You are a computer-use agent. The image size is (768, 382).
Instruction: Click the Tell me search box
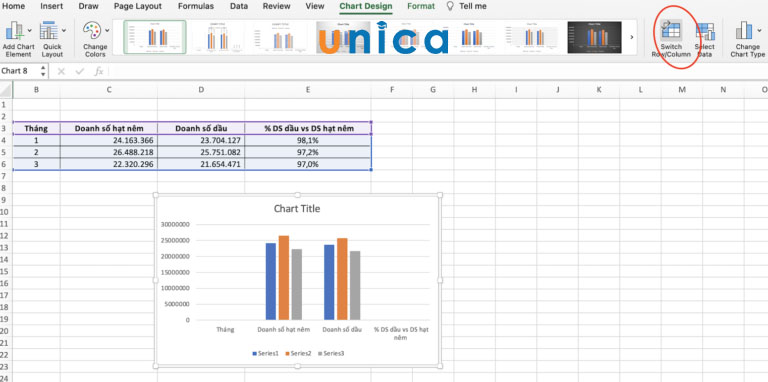[467, 6]
